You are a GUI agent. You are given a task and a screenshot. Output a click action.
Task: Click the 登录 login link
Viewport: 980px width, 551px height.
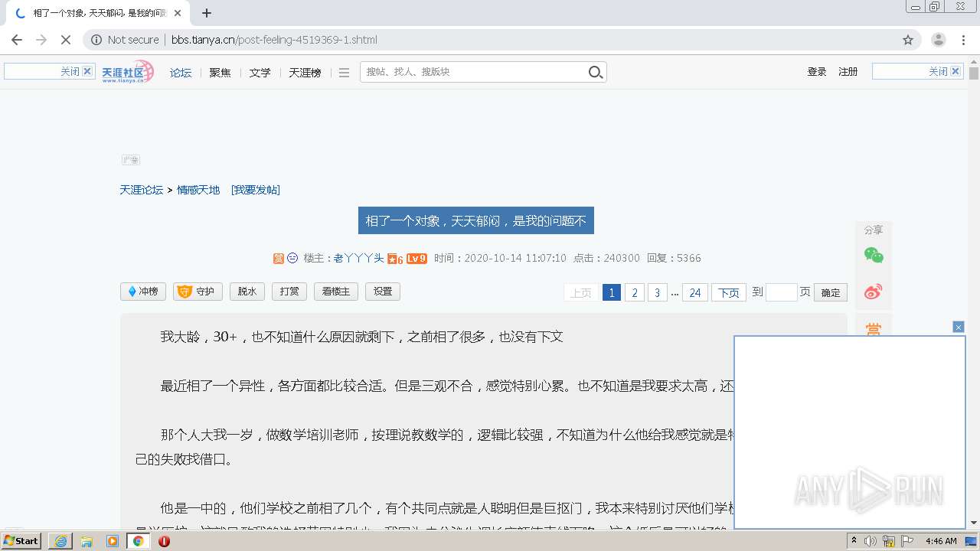(817, 71)
